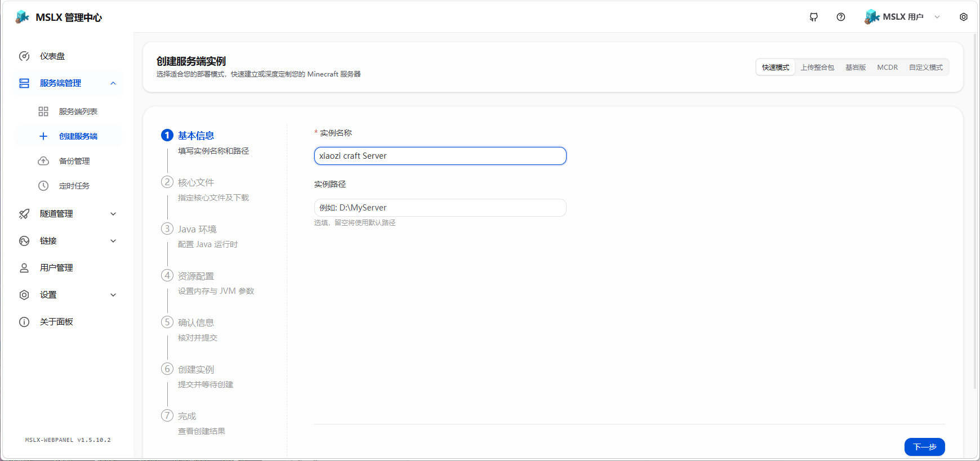Click the 创建实例 step title
980x461 pixels.
point(196,369)
